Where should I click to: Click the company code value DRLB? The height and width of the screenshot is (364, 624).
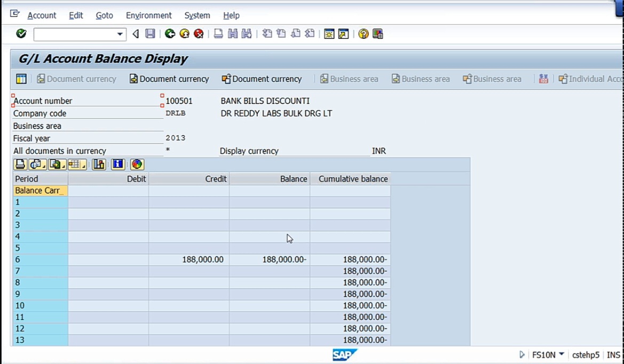(176, 113)
